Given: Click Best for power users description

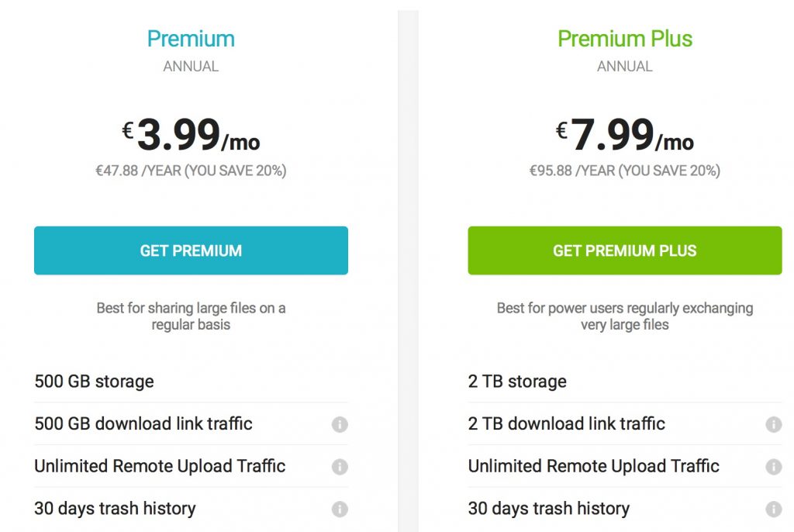Looking at the screenshot, I should (x=625, y=316).
